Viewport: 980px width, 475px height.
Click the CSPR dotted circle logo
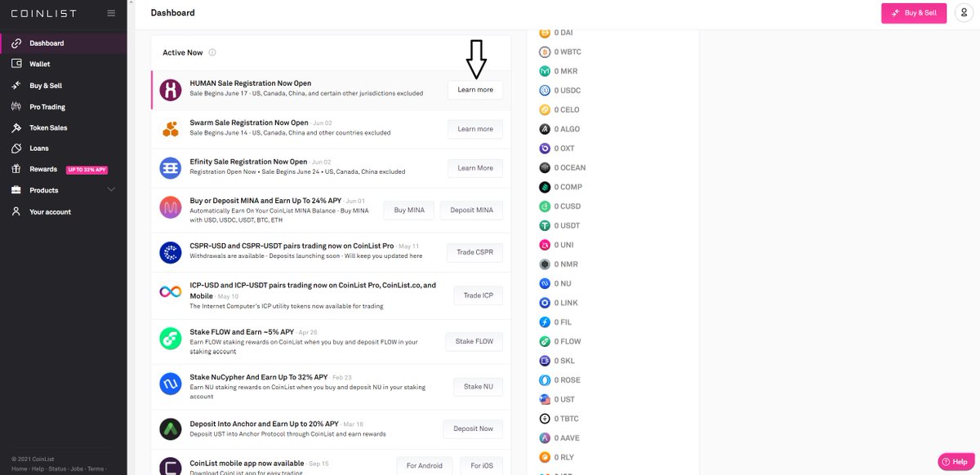point(170,252)
